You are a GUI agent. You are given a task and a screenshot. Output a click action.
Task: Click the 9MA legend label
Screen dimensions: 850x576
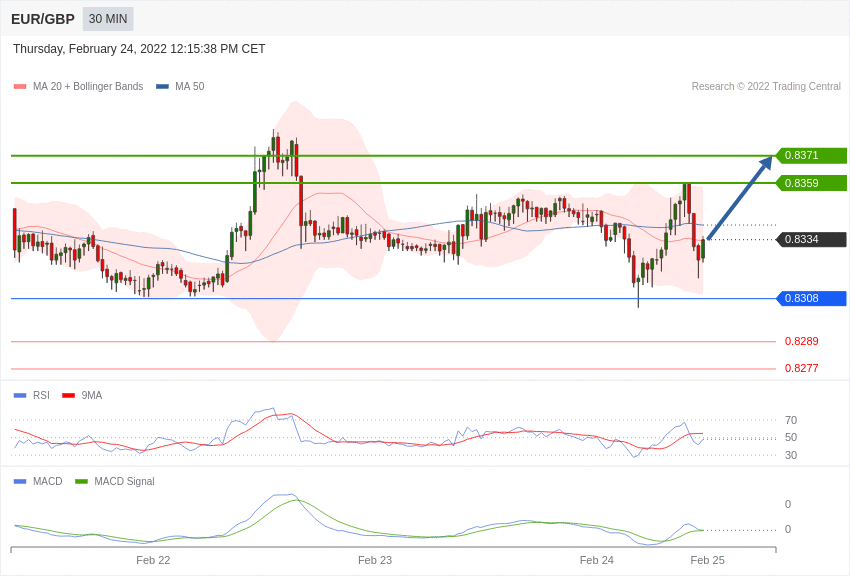(92, 396)
